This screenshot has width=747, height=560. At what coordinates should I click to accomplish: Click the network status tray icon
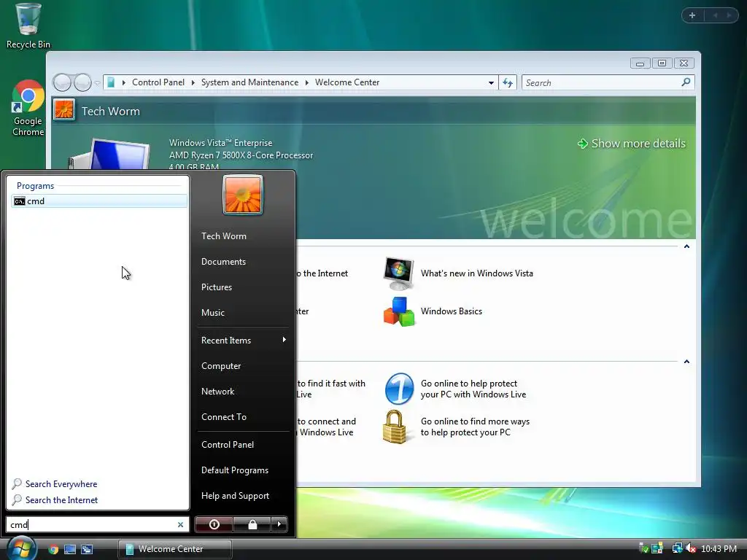point(677,548)
